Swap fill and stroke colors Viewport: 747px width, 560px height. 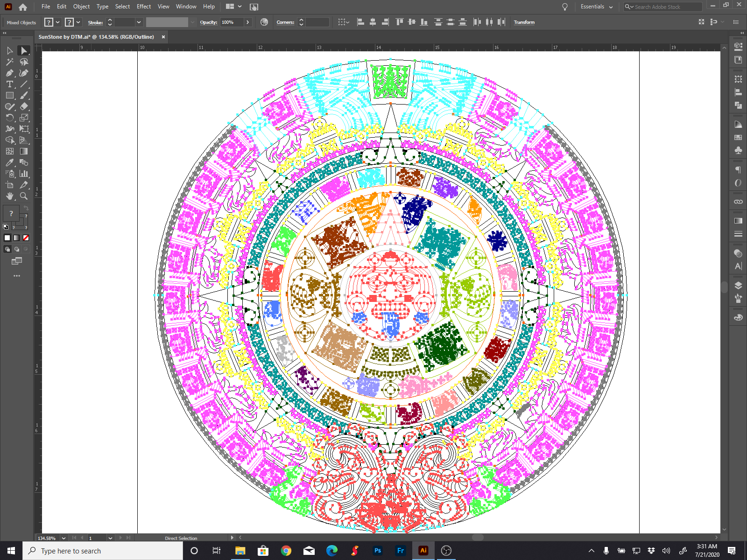tap(26, 208)
